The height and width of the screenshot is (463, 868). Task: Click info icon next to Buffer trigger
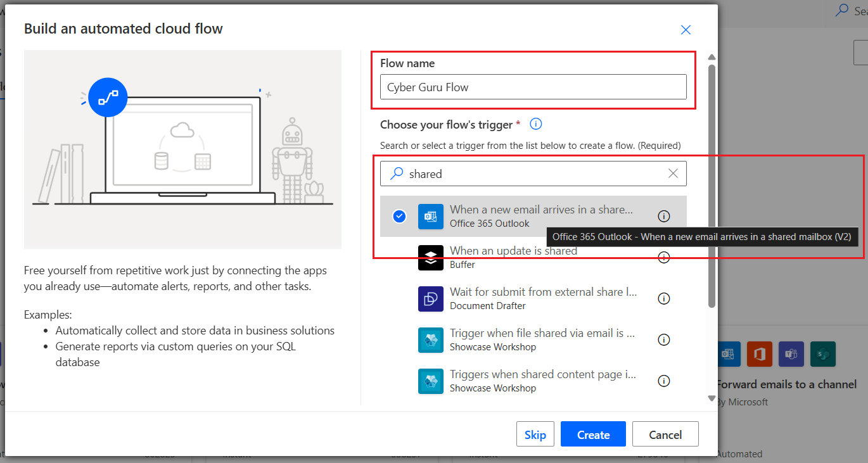(663, 258)
